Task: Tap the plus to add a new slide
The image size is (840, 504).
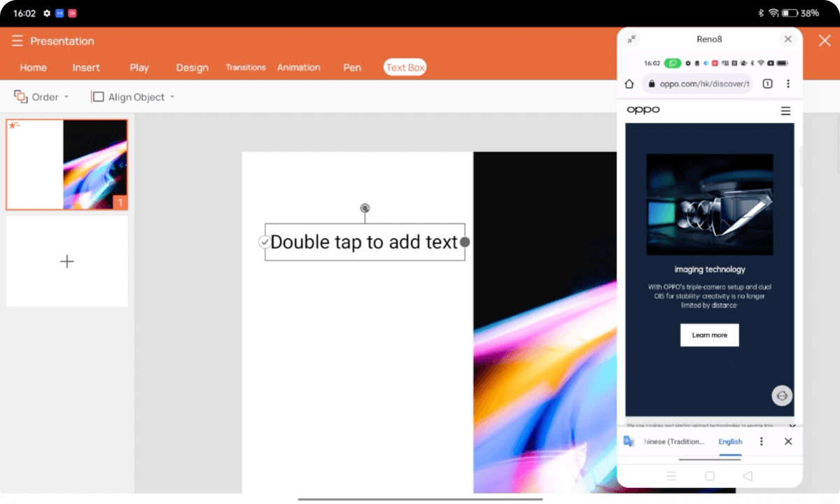Action: click(x=66, y=261)
